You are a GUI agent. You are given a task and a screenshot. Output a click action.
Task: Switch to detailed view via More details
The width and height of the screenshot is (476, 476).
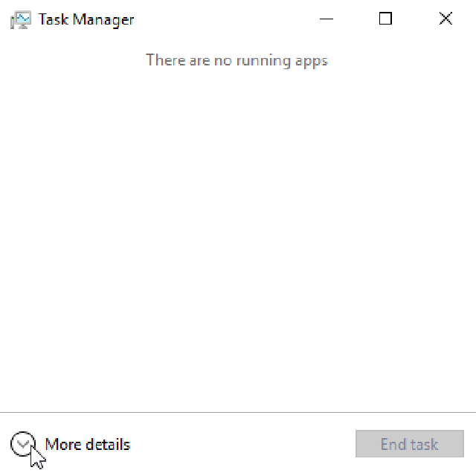coord(87,445)
